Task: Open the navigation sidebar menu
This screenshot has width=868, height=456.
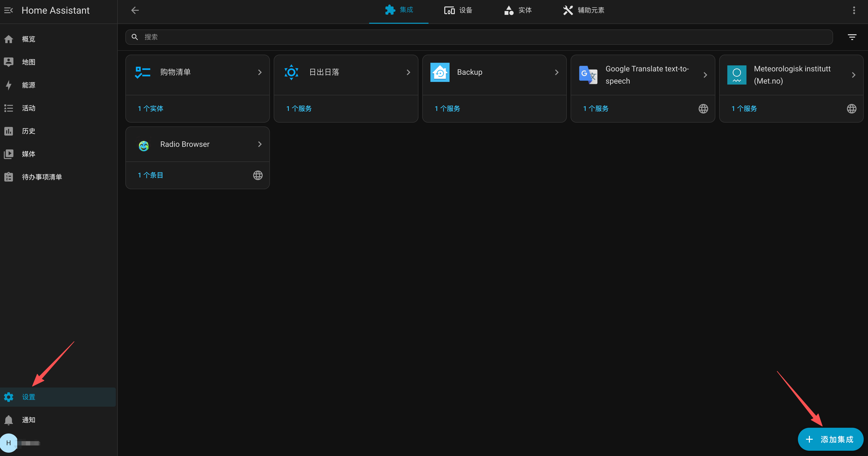Action: 8,10
